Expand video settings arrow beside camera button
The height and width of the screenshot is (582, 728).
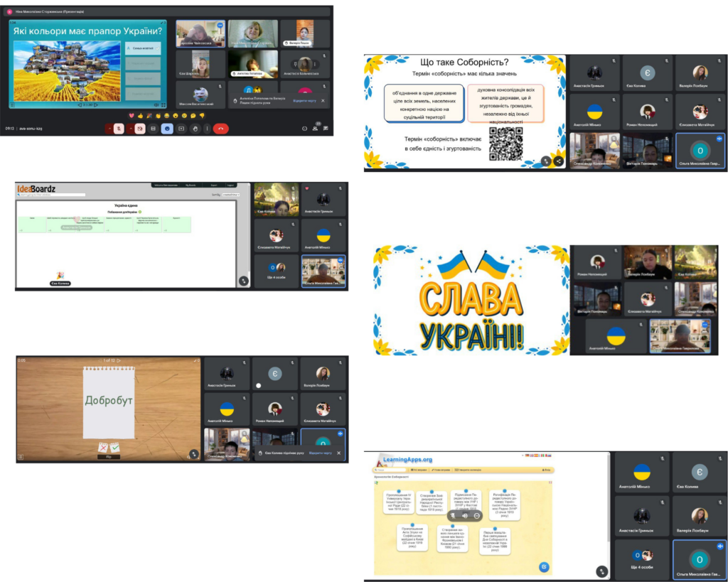pyautogui.click(x=131, y=129)
